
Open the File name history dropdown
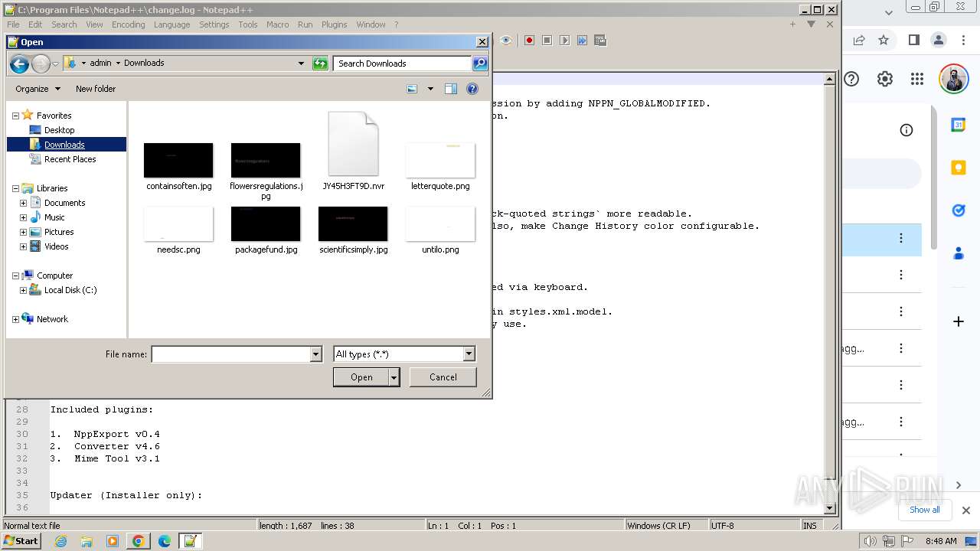pos(315,354)
